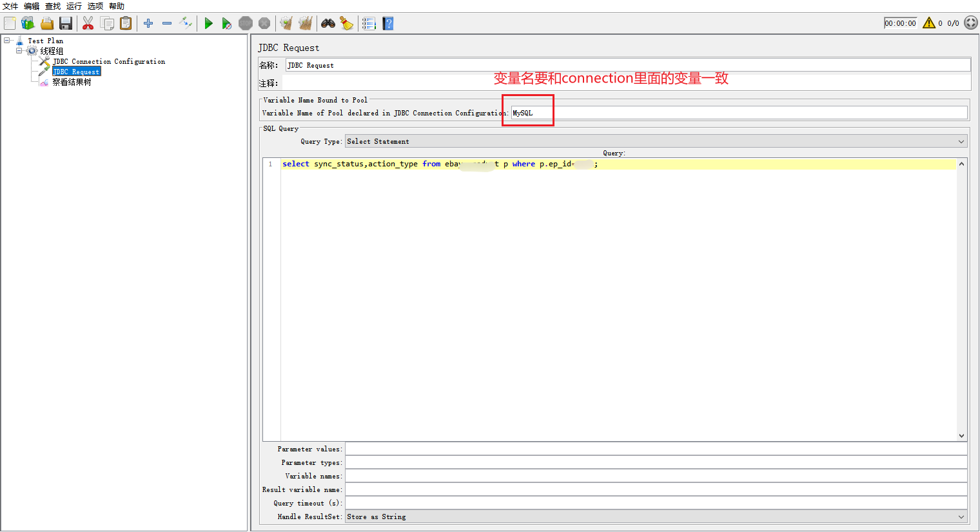
Task: Click the Cut (scissors) toolbar icon
Action: (x=88, y=23)
